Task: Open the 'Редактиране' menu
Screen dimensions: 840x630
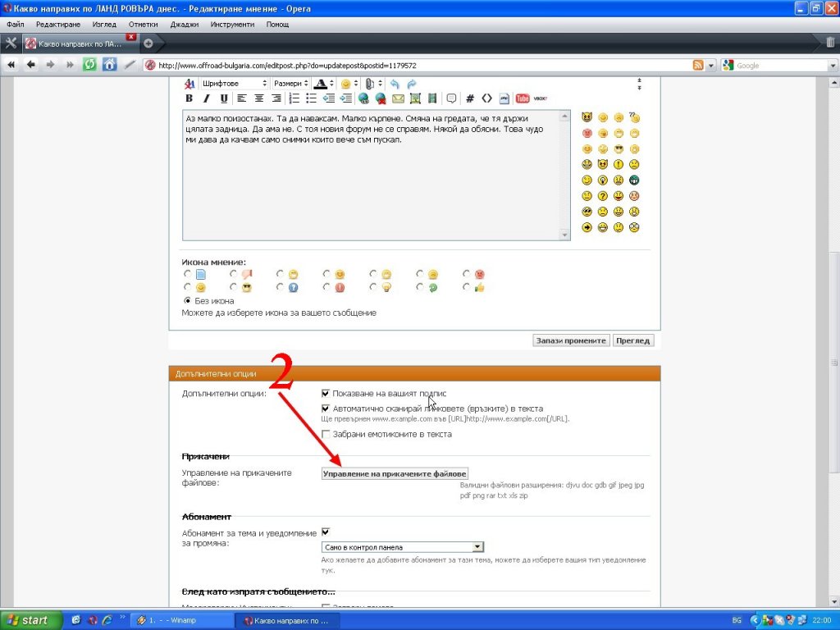Action: click(58, 24)
